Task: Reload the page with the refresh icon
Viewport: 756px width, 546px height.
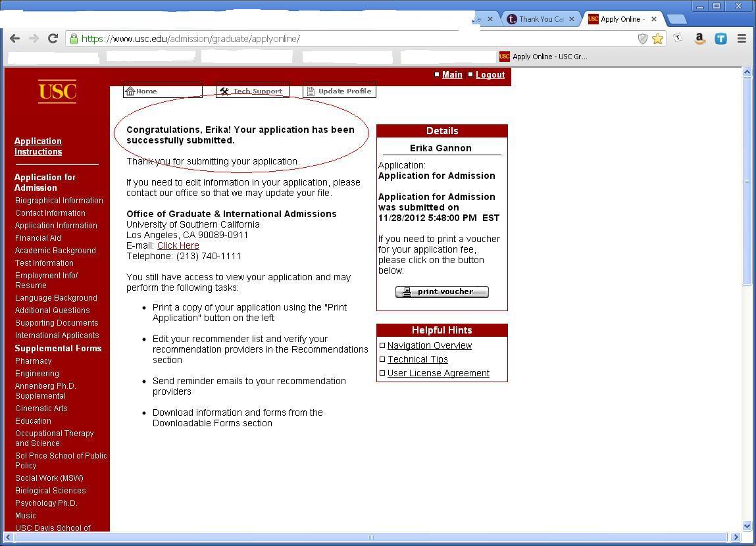Action: [53, 39]
